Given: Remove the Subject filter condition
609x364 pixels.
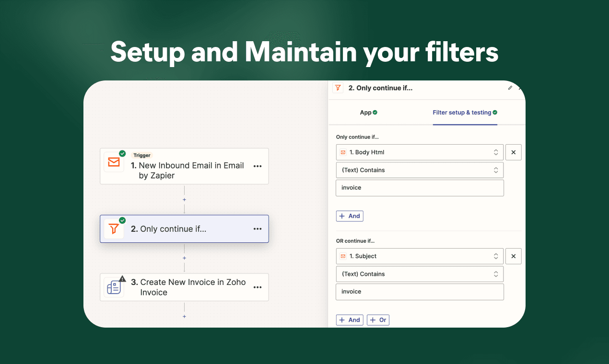Looking at the screenshot, I should 513,256.
